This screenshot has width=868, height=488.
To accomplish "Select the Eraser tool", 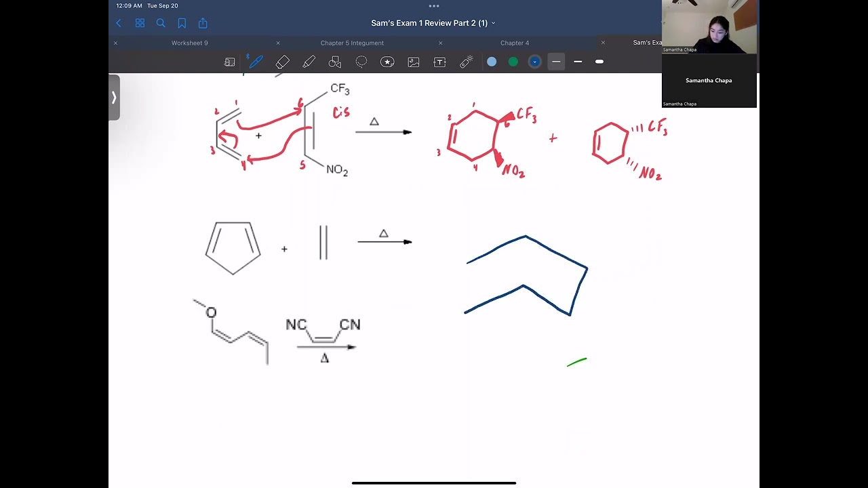I will click(282, 62).
